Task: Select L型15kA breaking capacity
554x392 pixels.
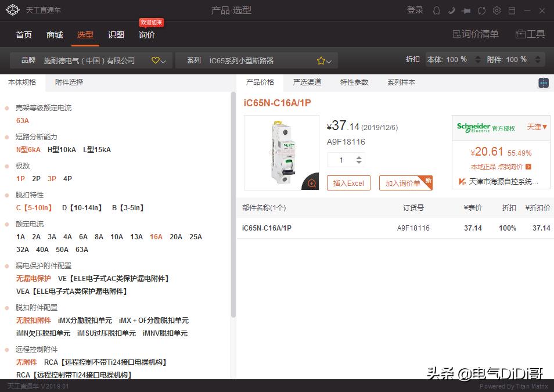Action: [97, 149]
